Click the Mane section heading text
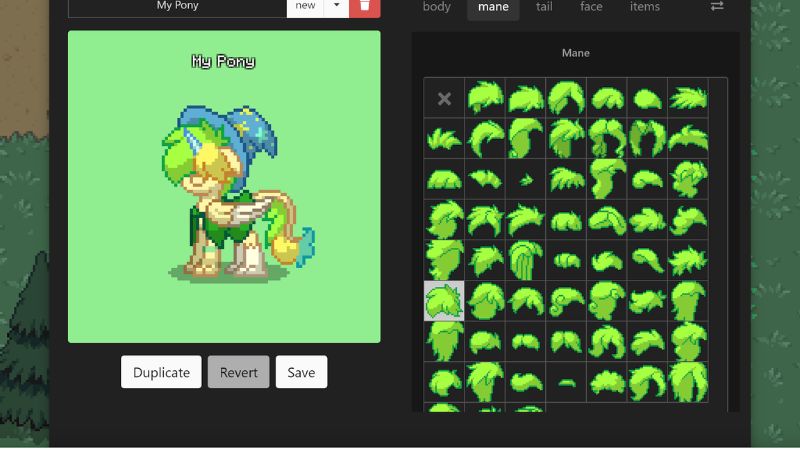 click(x=576, y=53)
